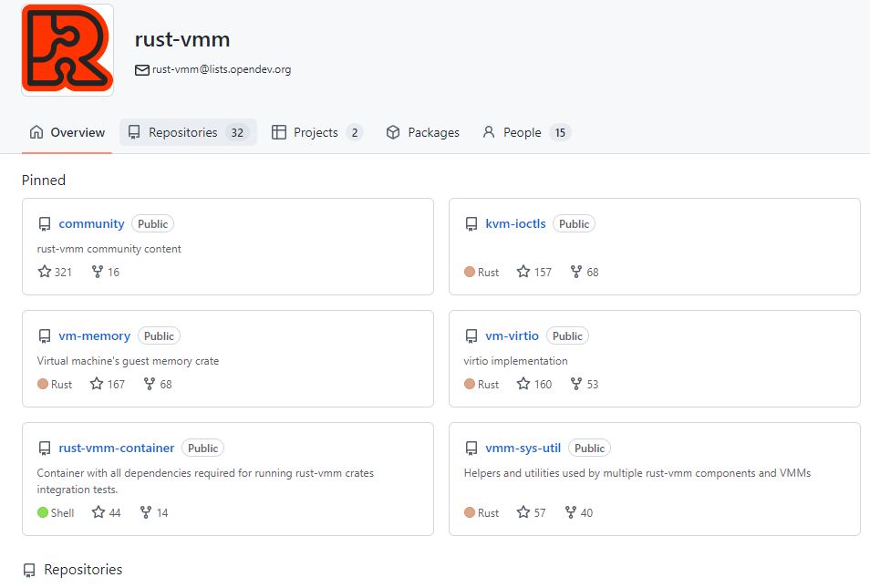Open the Overview tab

click(67, 132)
